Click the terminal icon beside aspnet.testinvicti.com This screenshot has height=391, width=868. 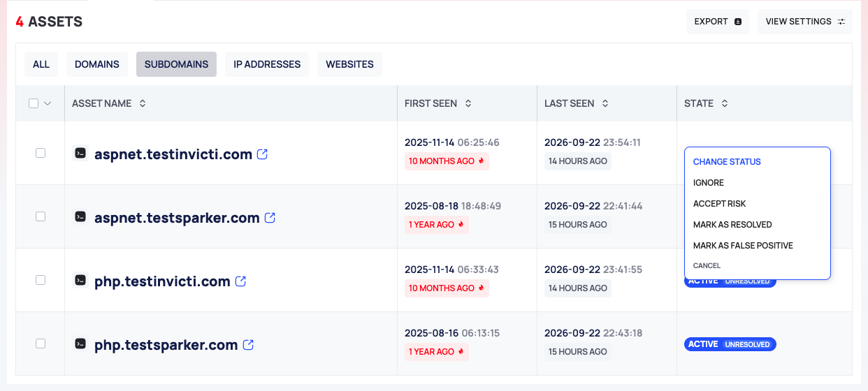[x=80, y=153]
